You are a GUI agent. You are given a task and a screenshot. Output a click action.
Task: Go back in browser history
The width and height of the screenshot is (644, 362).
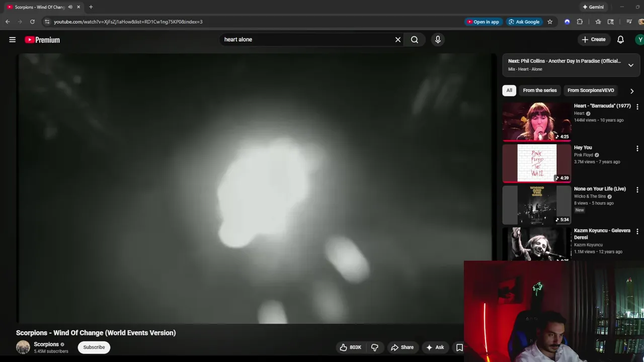point(8,22)
